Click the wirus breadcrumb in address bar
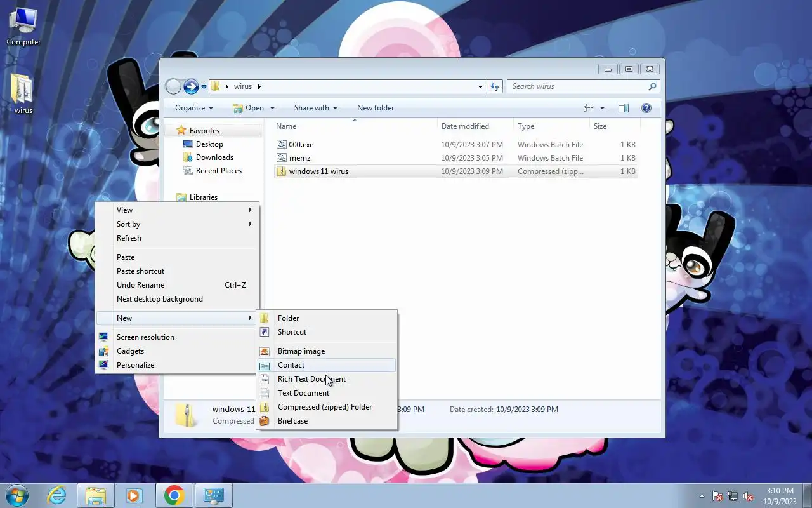This screenshot has width=812, height=508. 243,86
